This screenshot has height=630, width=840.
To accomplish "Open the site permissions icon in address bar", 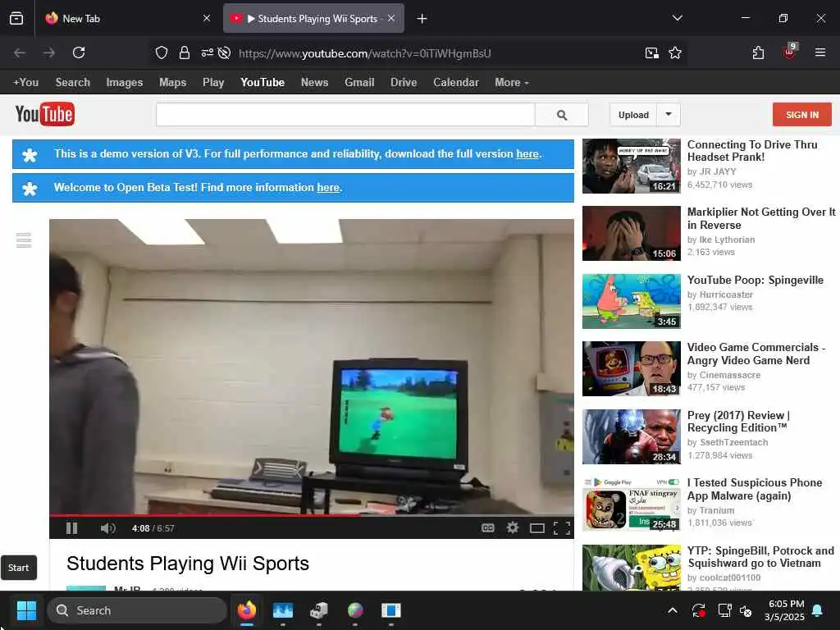I will click(x=207, y=52).
